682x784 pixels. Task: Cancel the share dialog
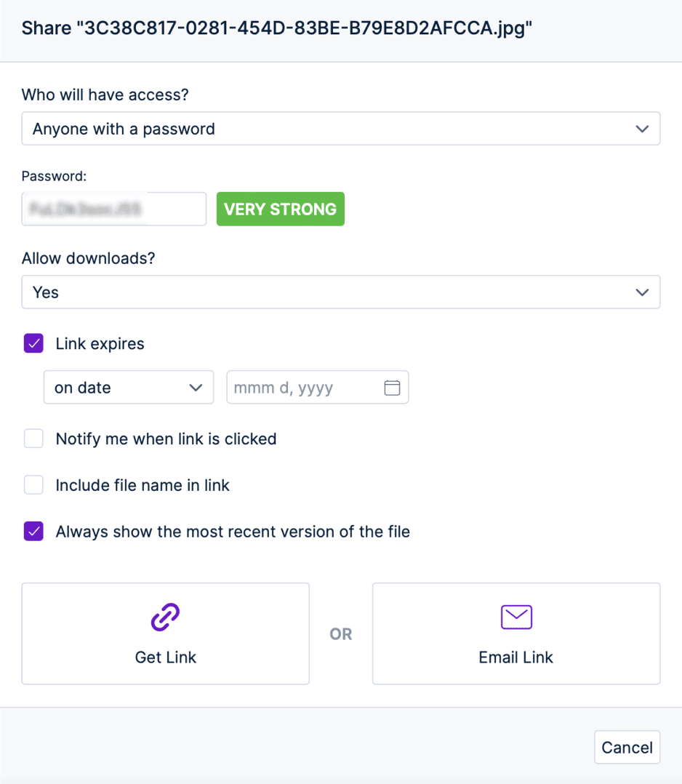627,748
